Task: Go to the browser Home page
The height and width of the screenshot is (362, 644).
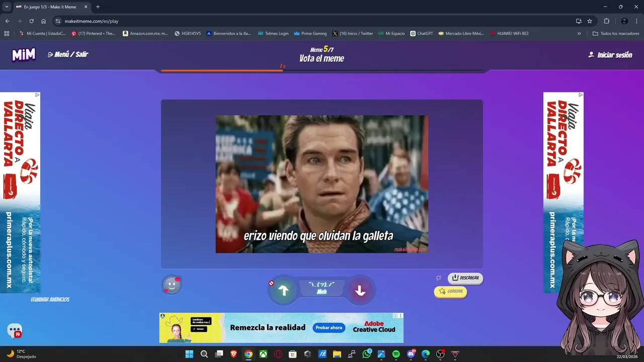Action: (x=43, y=21)
